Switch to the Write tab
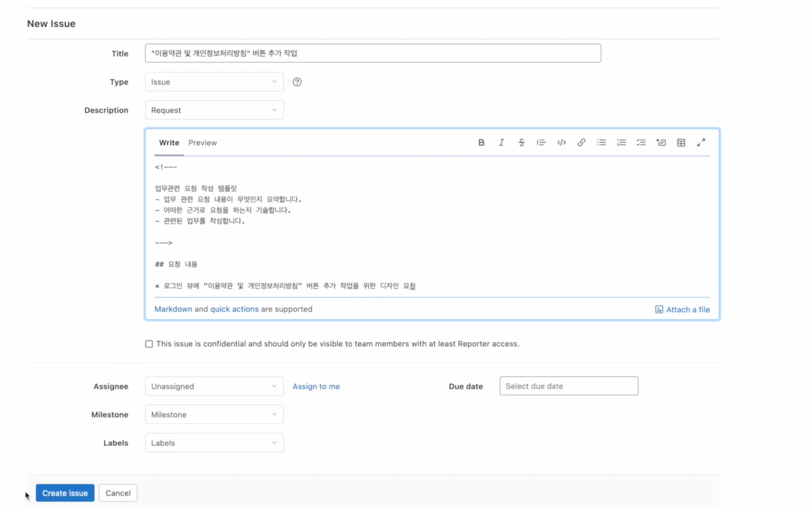Image resolution: width=812 pixels, height=507 pixels. 169,143
